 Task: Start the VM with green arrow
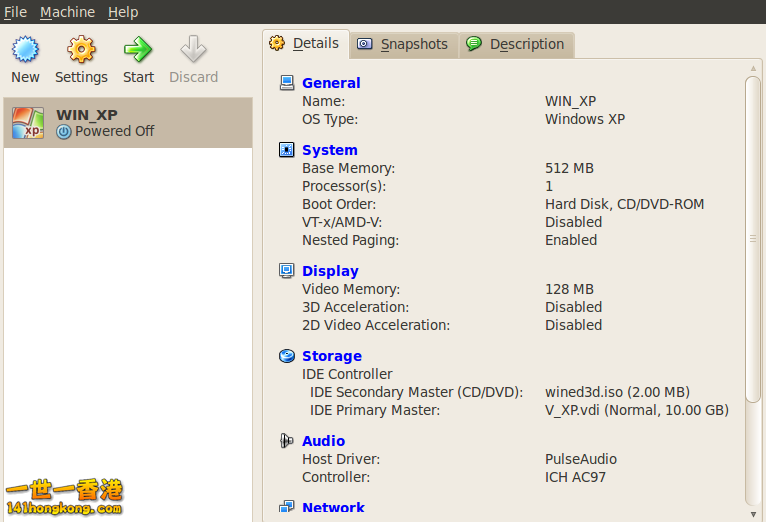[x=138, y=50]
